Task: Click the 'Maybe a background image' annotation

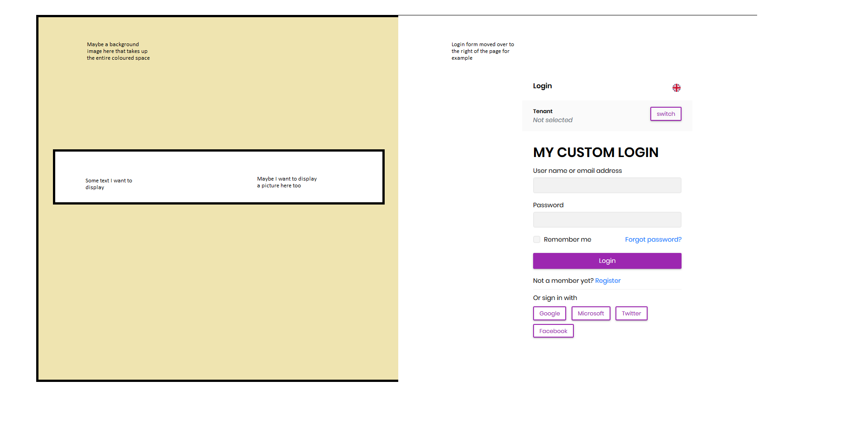Action: (118, 51)
